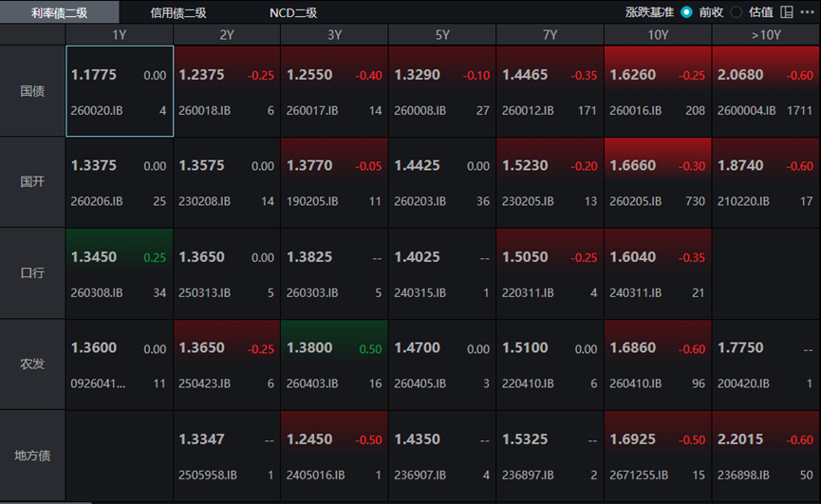Select bond cell 2671255.IB
Screen dimensions: 821x504
(x=658, y=456)
